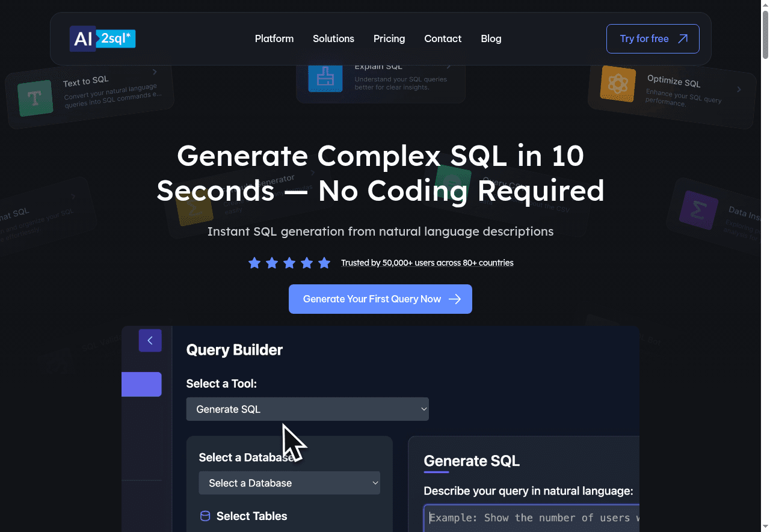770x532 pixels.
Task: Open the Solutions menu
Action: [x=333, y=38]
